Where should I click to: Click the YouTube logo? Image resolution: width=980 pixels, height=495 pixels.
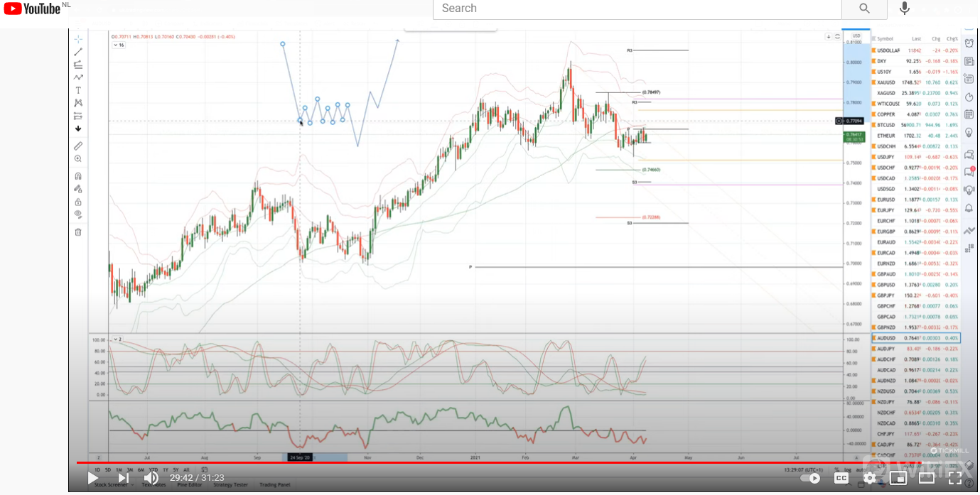[32, 9]
